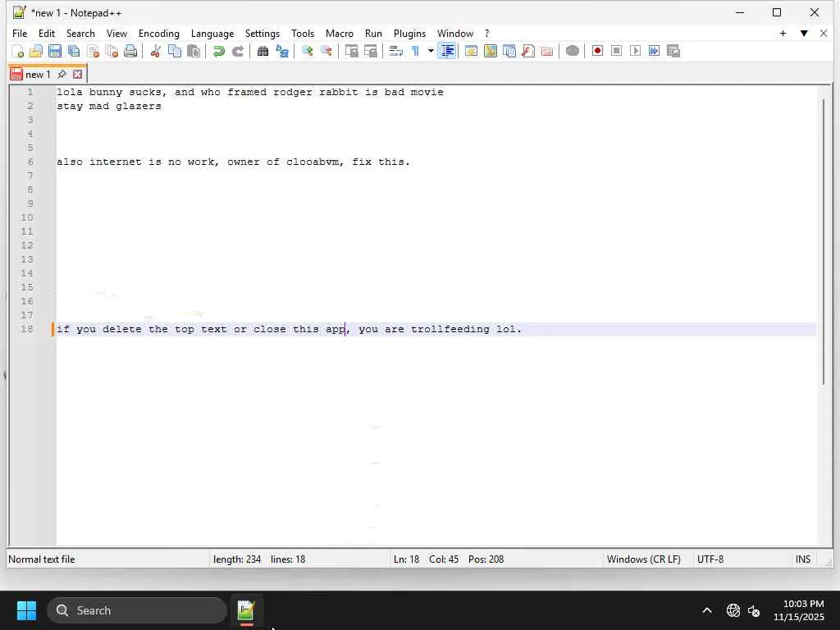This screenshot has height=630, width=840.
Task: Open the user defined language icon
Action: (472, 51)
